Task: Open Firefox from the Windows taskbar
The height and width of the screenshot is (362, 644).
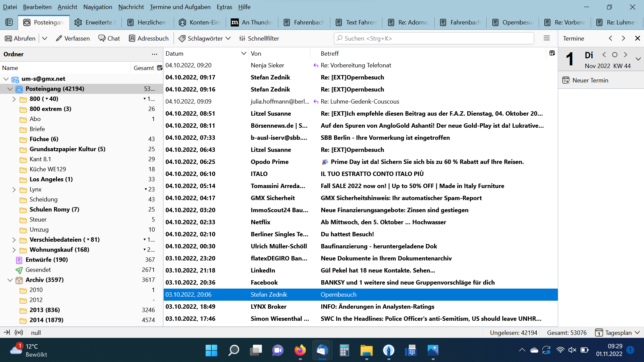Action: tap(300, 351)
